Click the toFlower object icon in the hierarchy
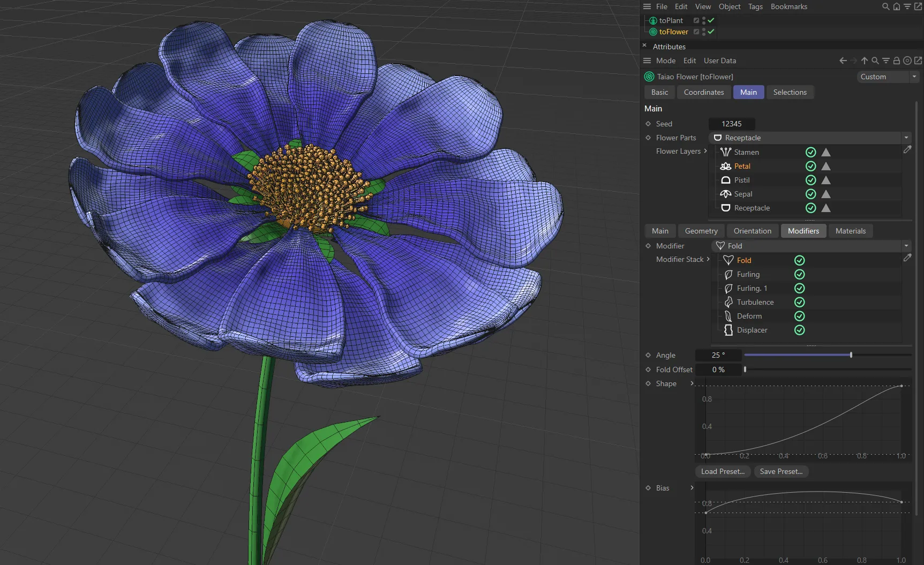 click(653, 32)
